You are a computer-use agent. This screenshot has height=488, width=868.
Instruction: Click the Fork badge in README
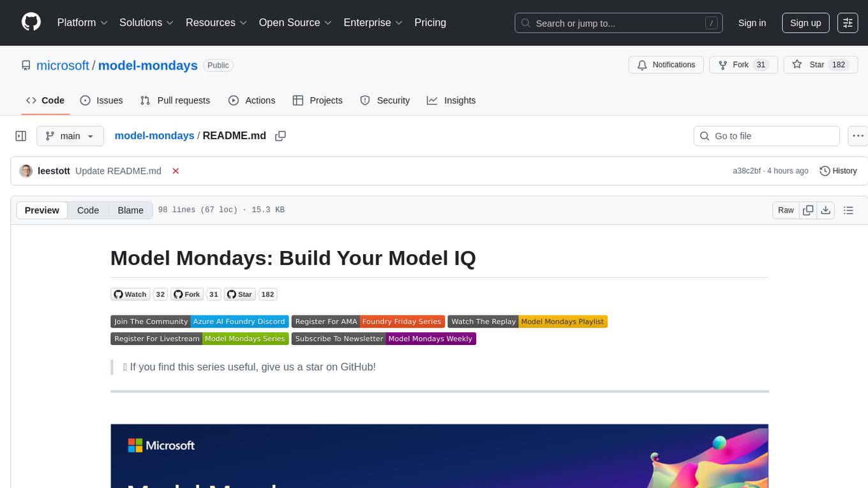pyautogui.click(x=186, y=294)
